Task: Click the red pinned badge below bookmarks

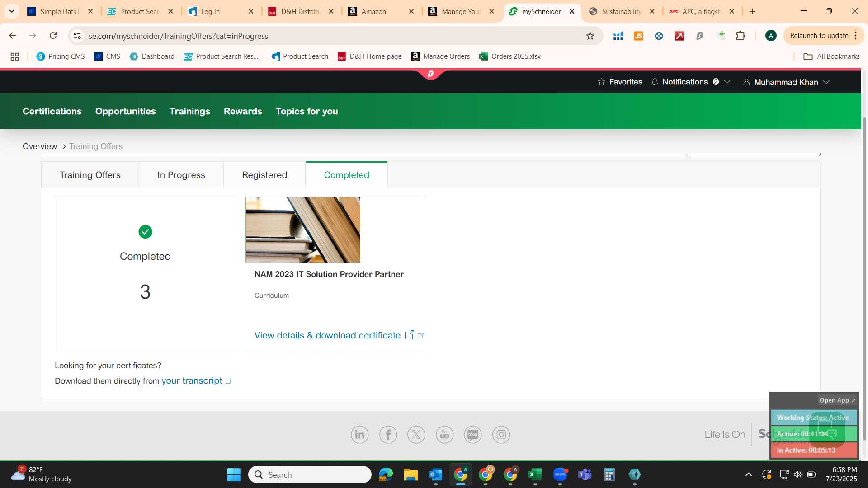Action: coord(430,74)
